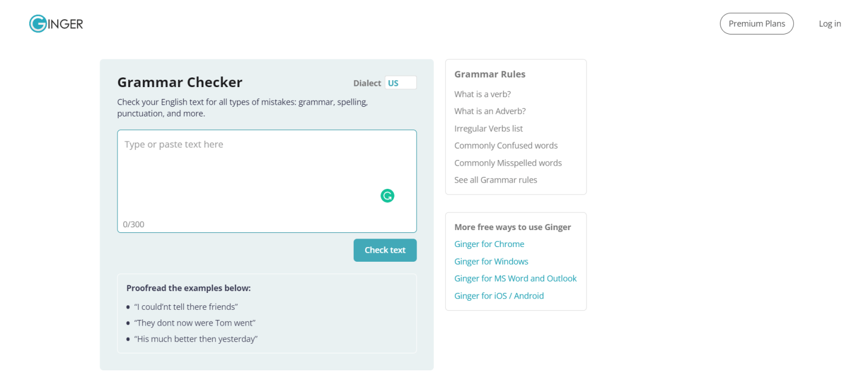Select example 'They dont now were Tom went'

(195, 323)
